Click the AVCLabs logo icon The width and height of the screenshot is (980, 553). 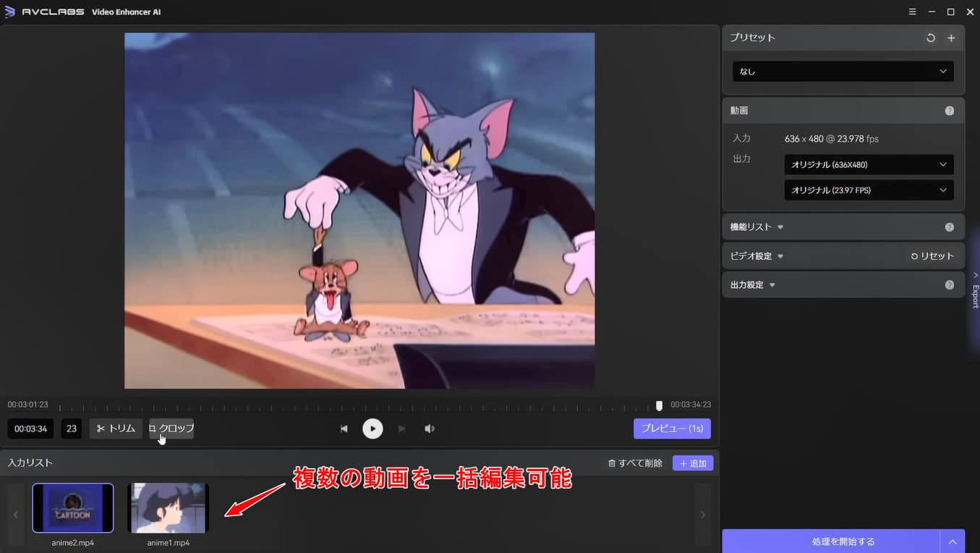click(x=10, y=12)
